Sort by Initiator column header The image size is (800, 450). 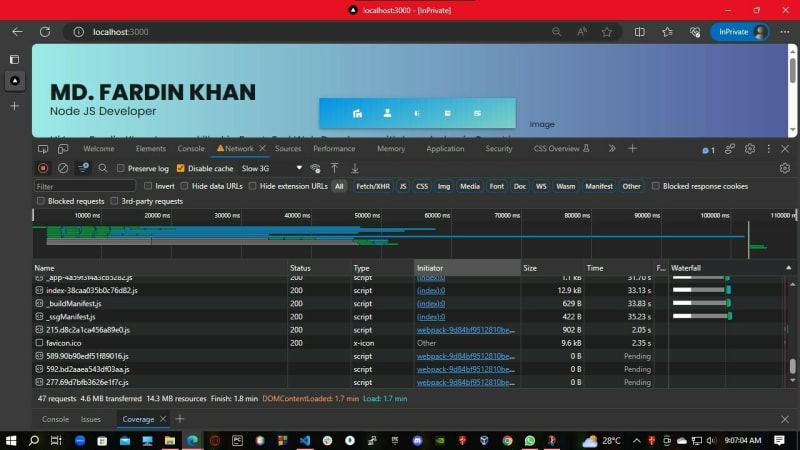[x=467, y=268]
